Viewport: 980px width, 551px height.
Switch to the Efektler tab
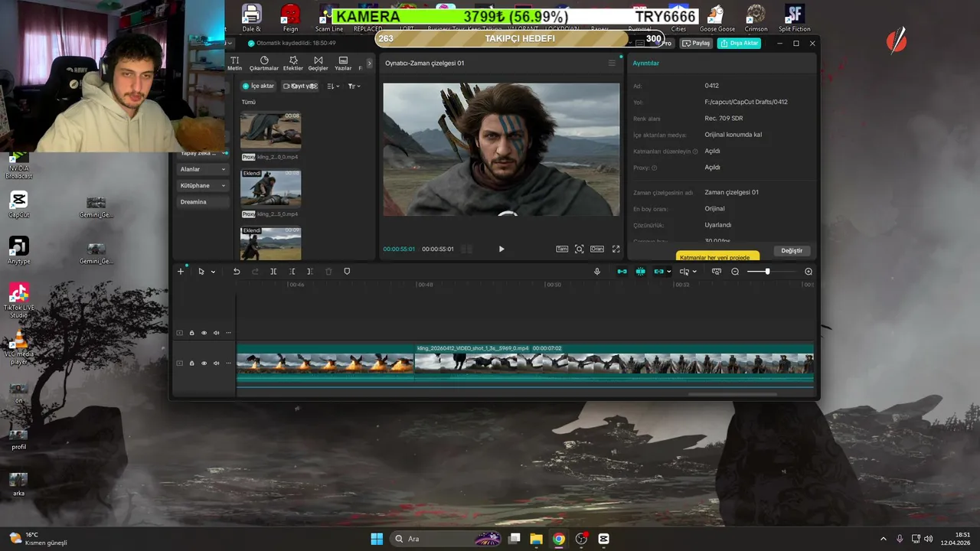293,64
